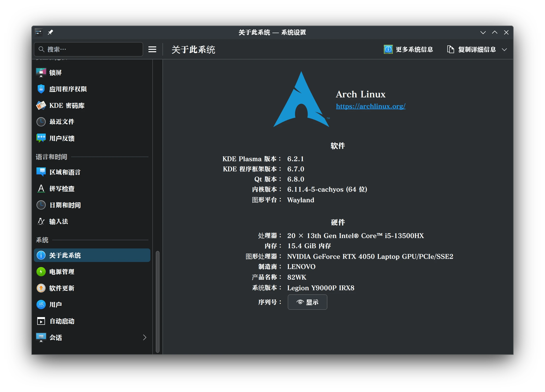Click the pin window icon in titlebar
Screen dimensions: 545x392
click(x=50, y=32)
